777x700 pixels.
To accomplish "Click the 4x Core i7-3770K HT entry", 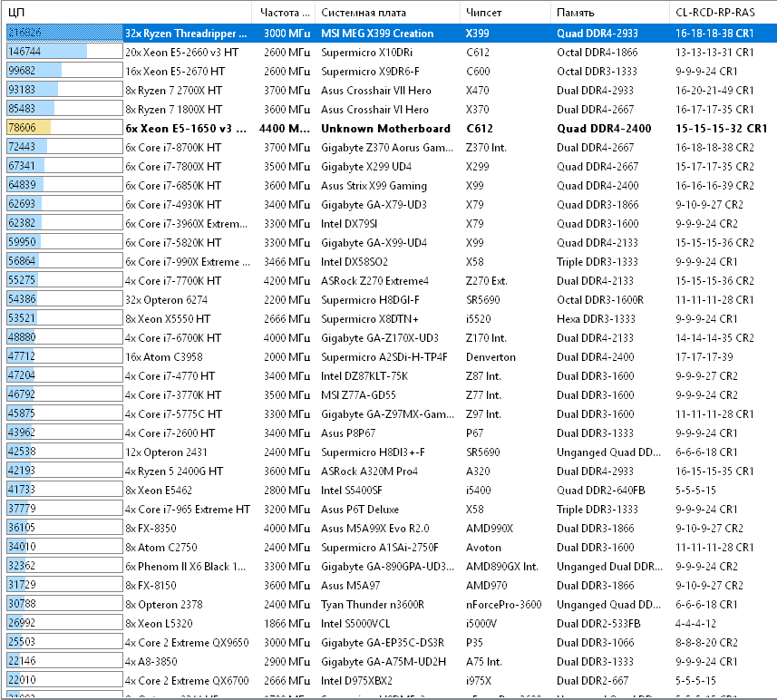I will click(x=173, y=395).
